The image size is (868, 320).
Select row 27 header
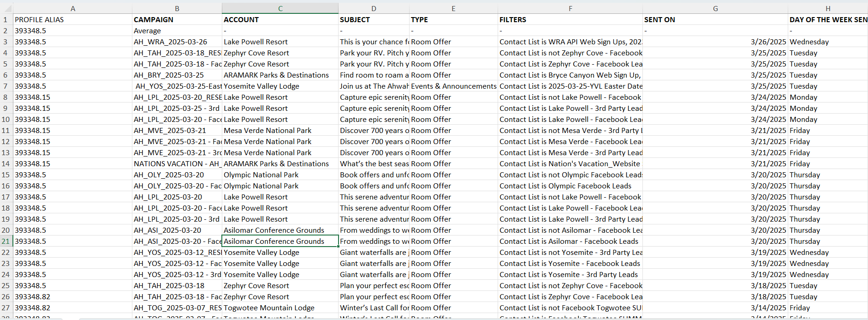tap(6, 308)
